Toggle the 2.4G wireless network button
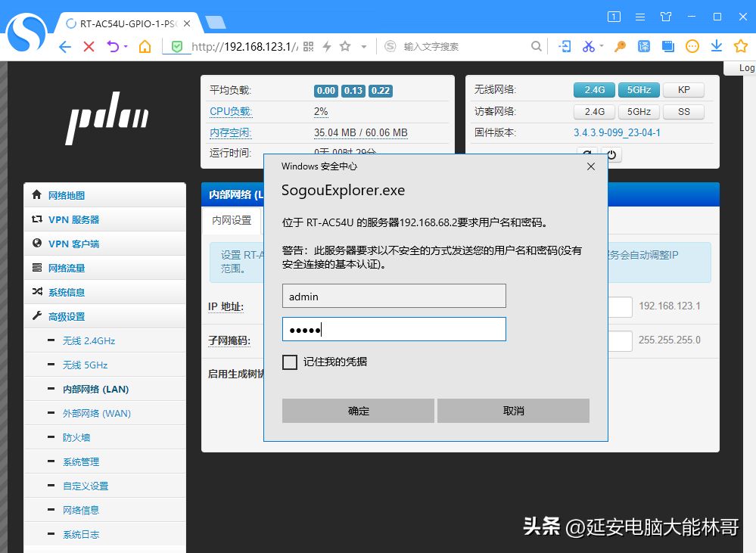Screen dimensions: 756x553 click(x=594, y=90)
